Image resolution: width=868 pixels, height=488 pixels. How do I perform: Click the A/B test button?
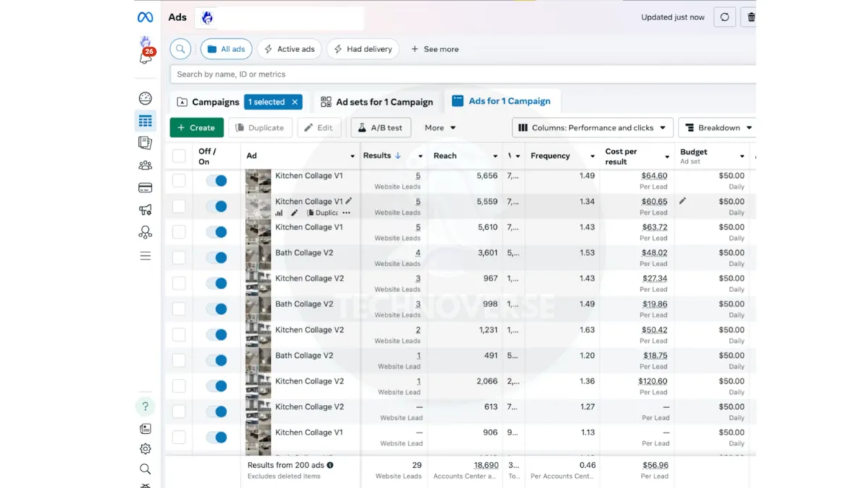pos(380,128)
